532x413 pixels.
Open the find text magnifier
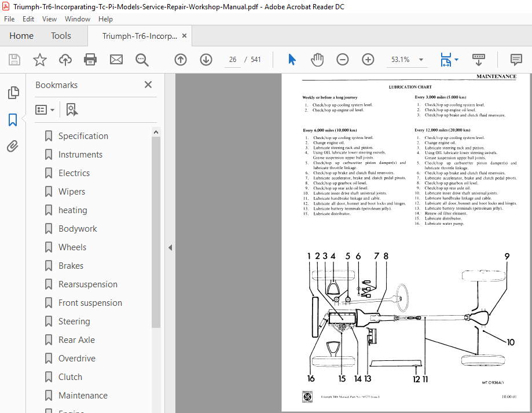click(142, 60)
